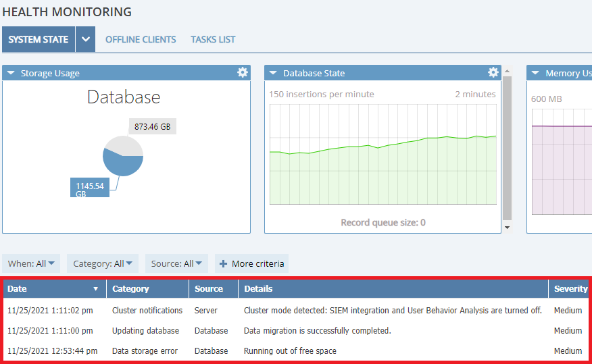Open the Category filter dropdown

click(104, 264)
